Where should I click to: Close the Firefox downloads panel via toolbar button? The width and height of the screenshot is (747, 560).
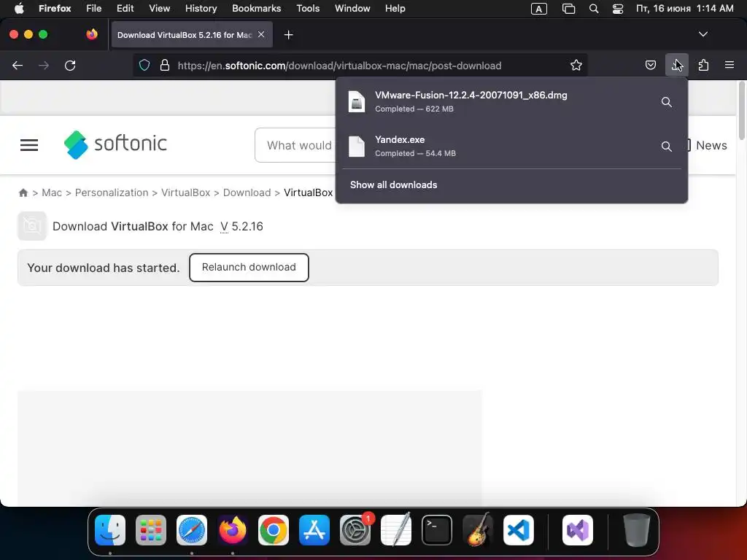coord(676,65)
